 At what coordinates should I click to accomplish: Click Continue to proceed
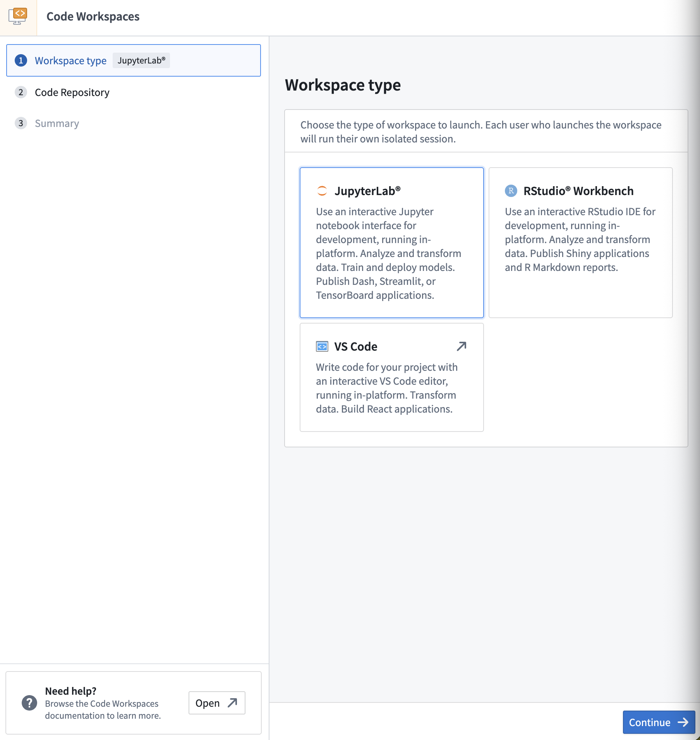point(659,722)
